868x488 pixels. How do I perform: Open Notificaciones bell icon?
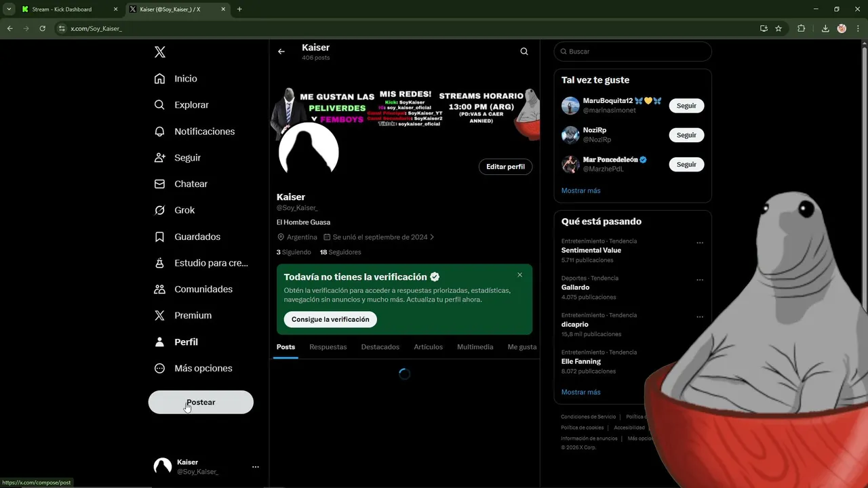[x=159, y=131]
